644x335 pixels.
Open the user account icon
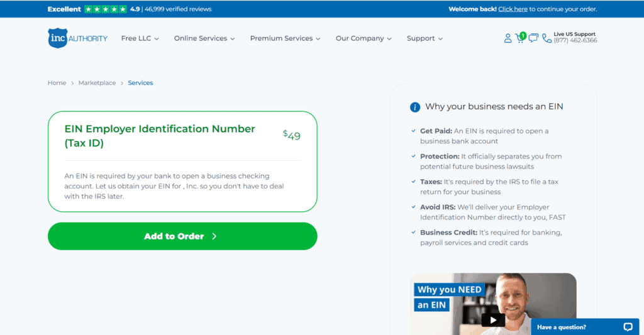(508, 38)
